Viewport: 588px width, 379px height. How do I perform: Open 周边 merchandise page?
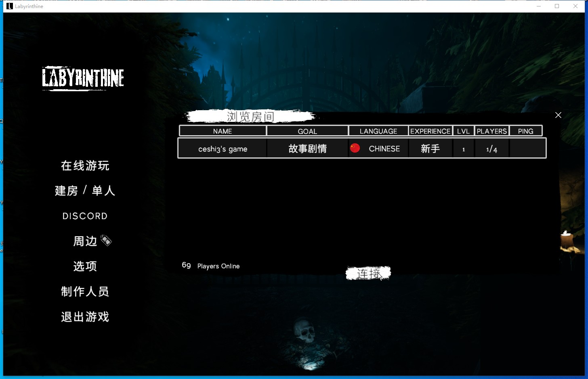pyautogui.click(x=85, y=241)
